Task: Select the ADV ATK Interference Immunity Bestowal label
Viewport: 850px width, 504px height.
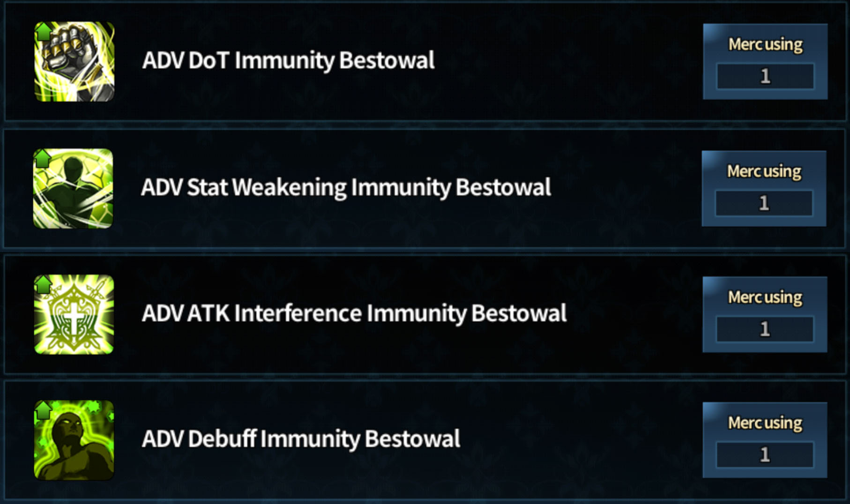Action: tap(354, 314)
